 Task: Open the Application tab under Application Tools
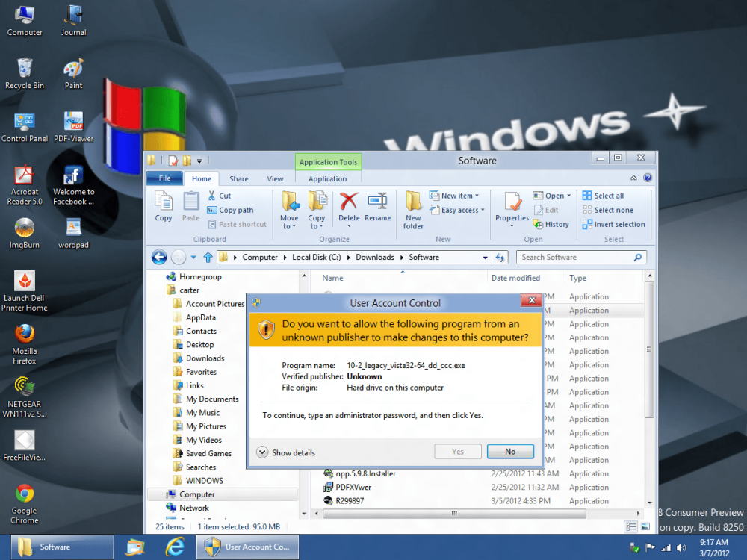click(327, 178)
